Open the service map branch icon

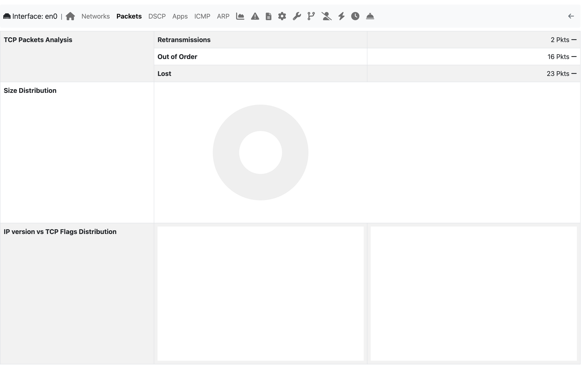click(311, 16)
